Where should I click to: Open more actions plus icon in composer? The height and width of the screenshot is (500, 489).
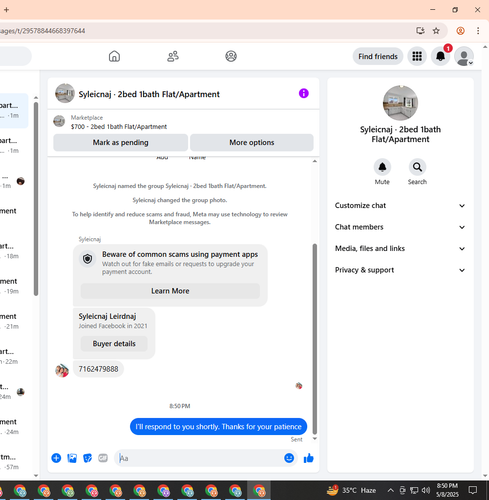pos(56,458)
